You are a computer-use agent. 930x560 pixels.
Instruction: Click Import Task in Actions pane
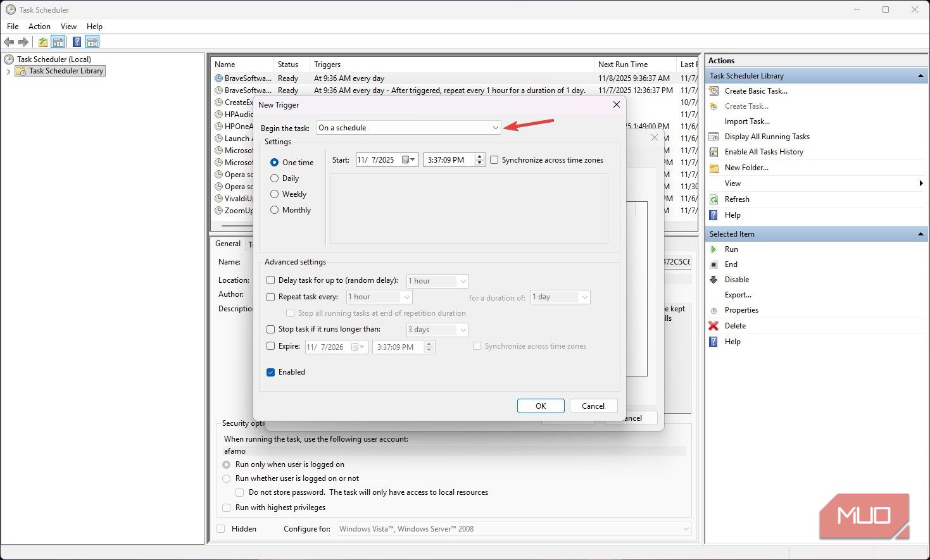coord(747,121)
